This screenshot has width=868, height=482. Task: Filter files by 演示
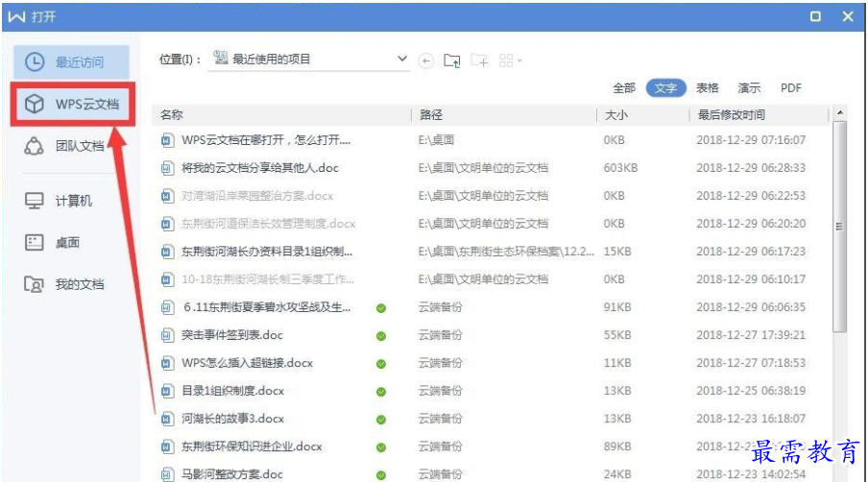[749, 87]
